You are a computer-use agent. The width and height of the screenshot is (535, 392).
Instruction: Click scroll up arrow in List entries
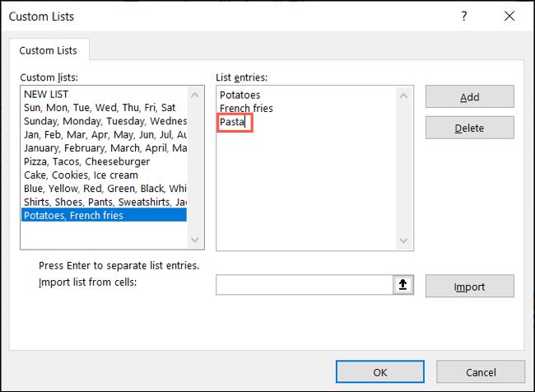(404, 95)
